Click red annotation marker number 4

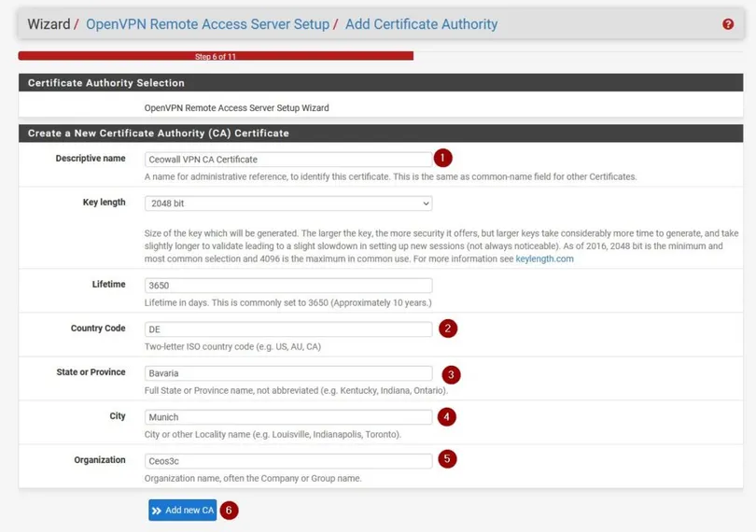click(447, 416)
